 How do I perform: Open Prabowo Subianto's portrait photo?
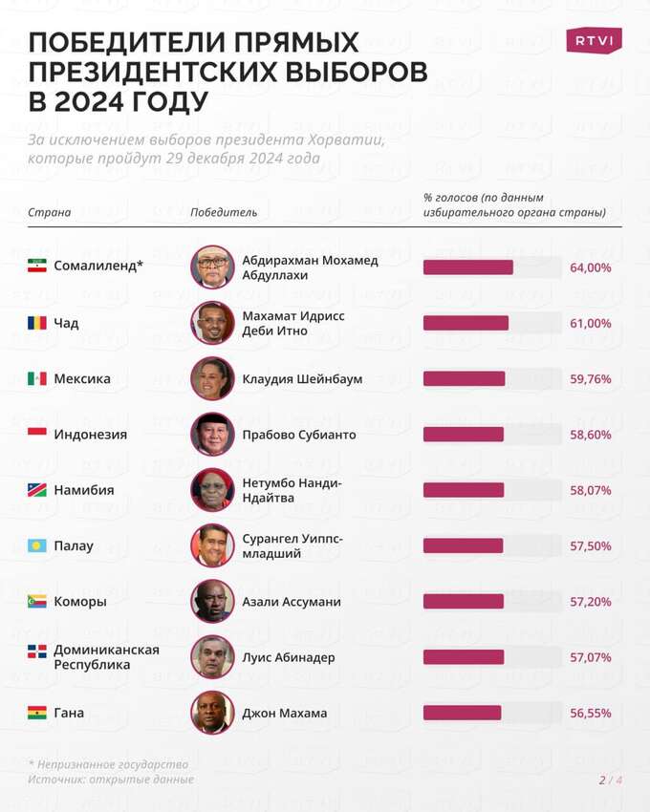pyautogui.click(x=212, y=435)
